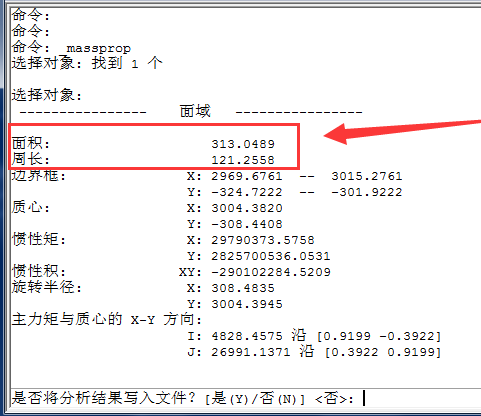Click the massprop command line

click(x=71, y=48)
